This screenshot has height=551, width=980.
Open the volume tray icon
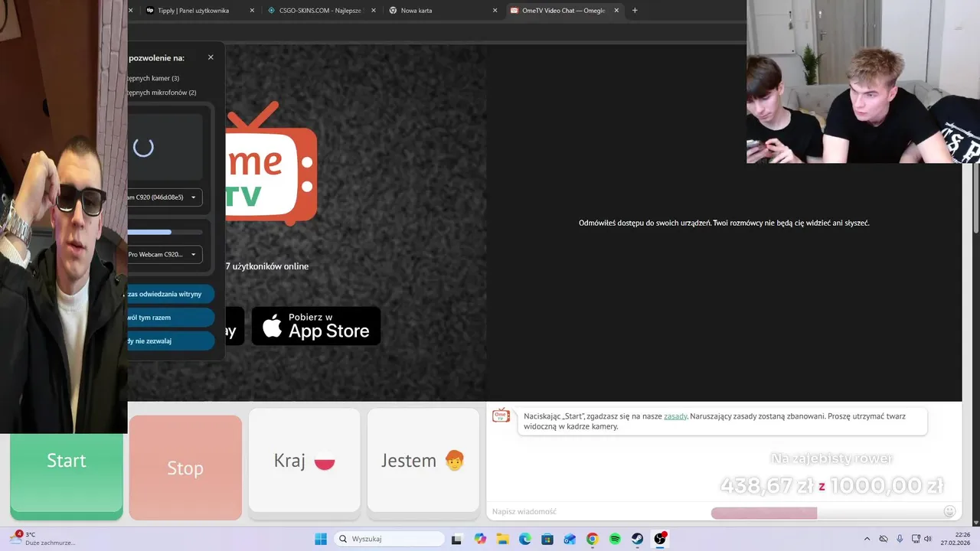[928, 539]
